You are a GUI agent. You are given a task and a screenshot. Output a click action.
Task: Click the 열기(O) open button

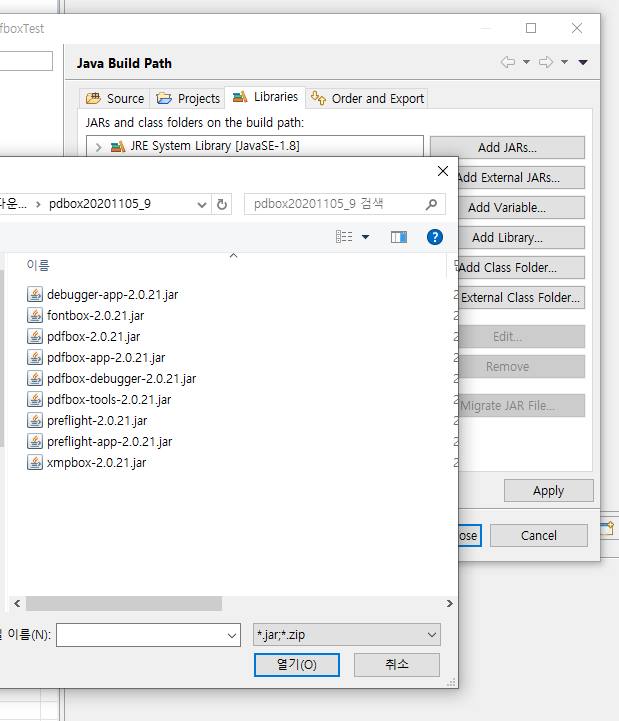[297, 664]
